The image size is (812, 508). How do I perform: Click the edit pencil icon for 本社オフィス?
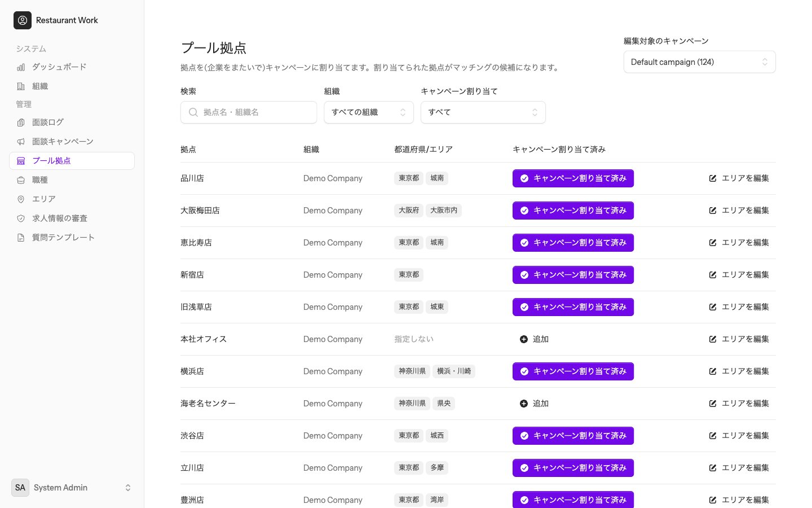[713, 339]
